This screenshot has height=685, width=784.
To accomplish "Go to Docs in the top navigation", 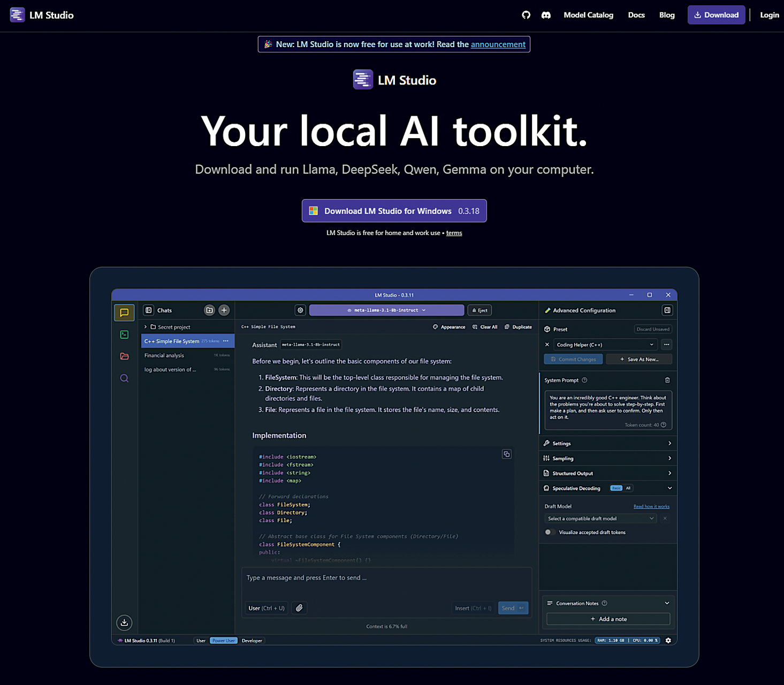I will pos(636,15).
